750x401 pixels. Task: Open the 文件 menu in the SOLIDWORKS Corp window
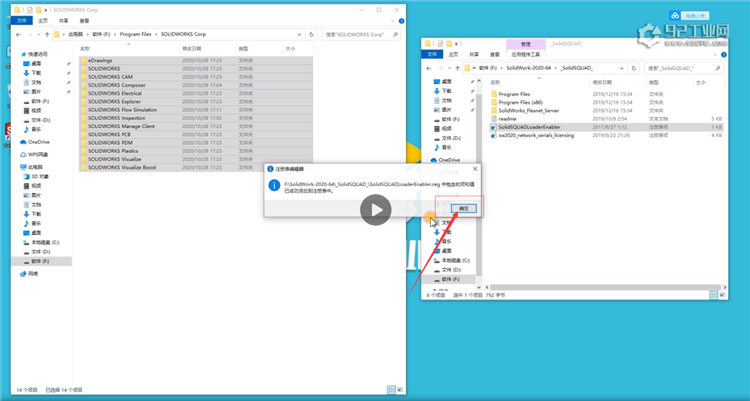point(22,21)
